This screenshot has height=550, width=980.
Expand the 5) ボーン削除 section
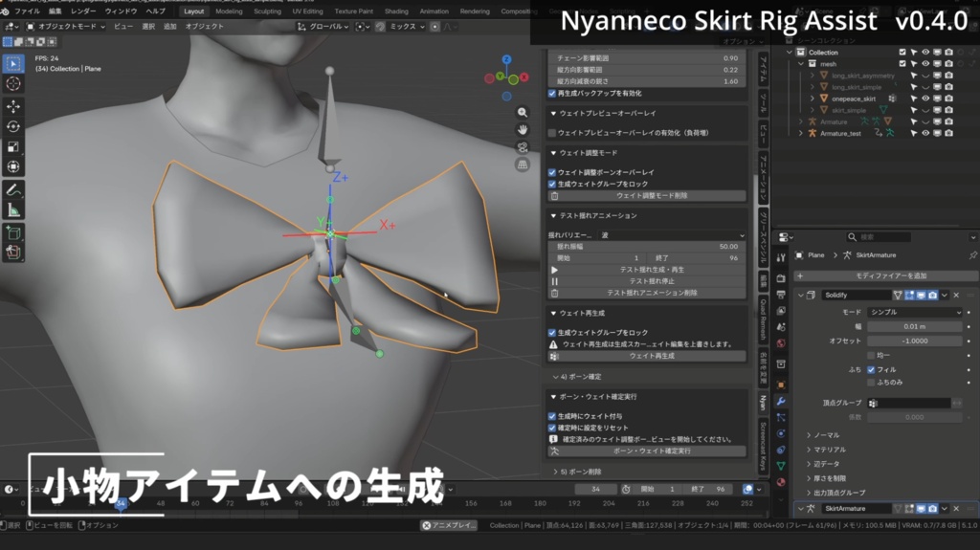(x=555, y=472)
